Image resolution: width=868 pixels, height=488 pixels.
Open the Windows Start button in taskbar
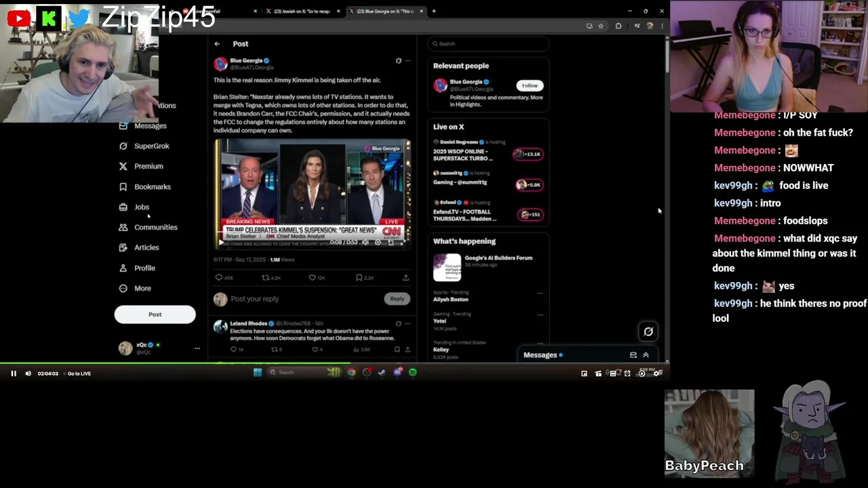coord(257,372)
